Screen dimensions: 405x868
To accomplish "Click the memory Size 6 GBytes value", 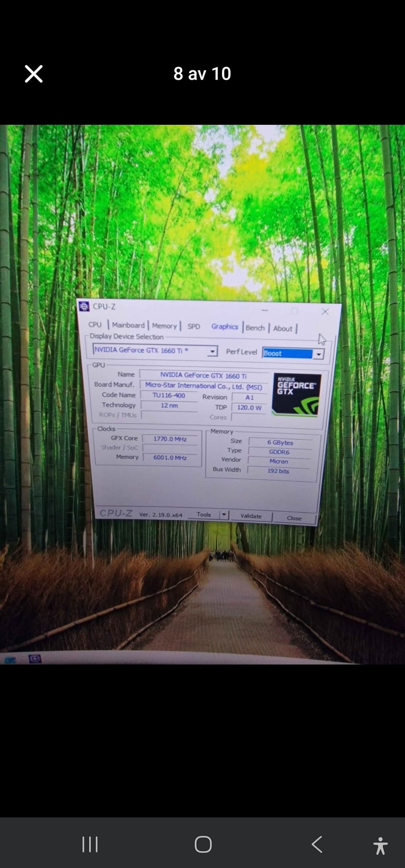I will tap(280, 442).
